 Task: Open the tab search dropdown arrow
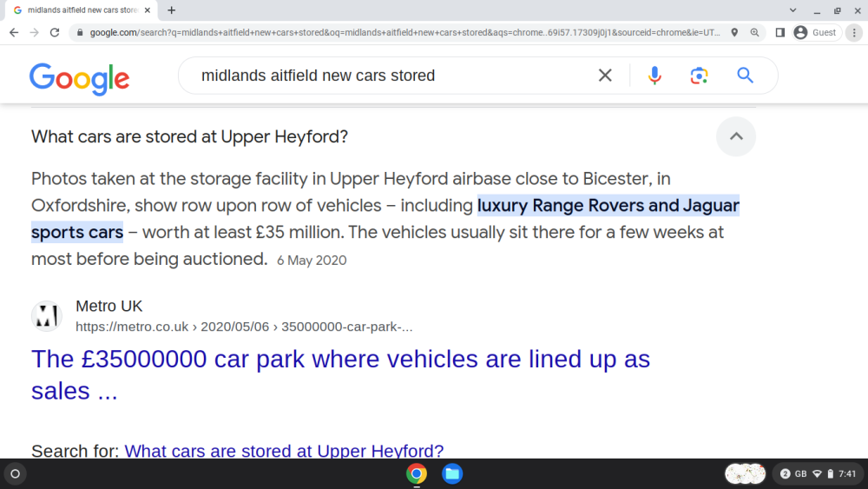(x=792, y=10)
